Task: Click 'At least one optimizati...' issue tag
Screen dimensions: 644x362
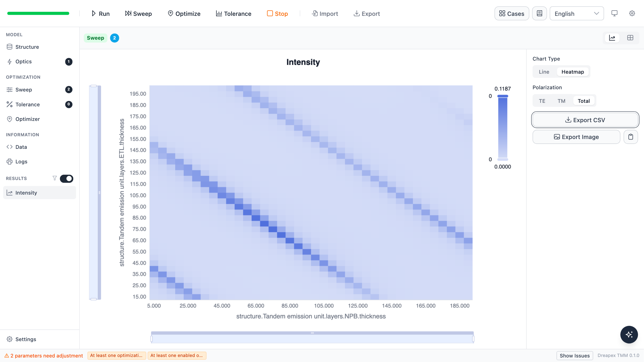Action: click(x=117, y=355)
